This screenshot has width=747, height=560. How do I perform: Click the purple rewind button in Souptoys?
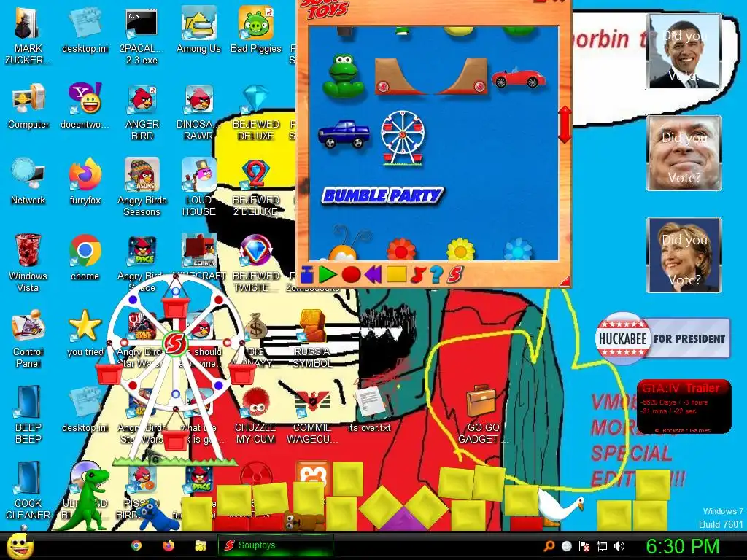(373, 275)
